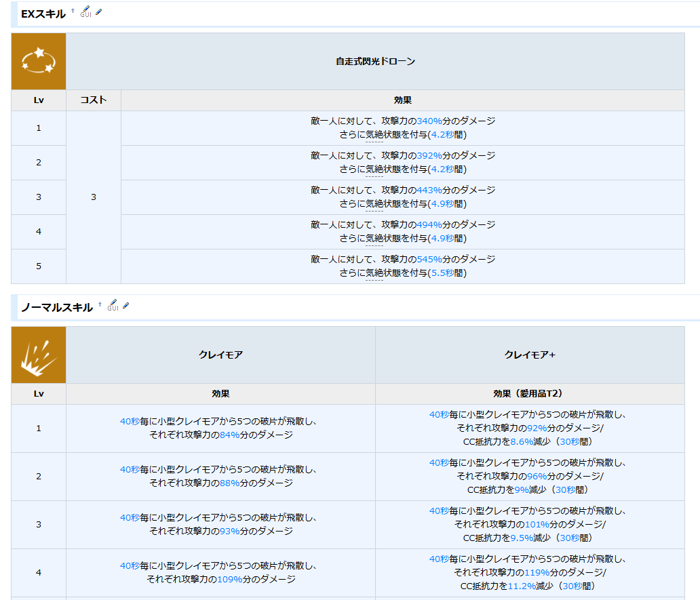The image size is (700, 600).
Task: Click the EXスキル section heading
Action: pos(43,14)
